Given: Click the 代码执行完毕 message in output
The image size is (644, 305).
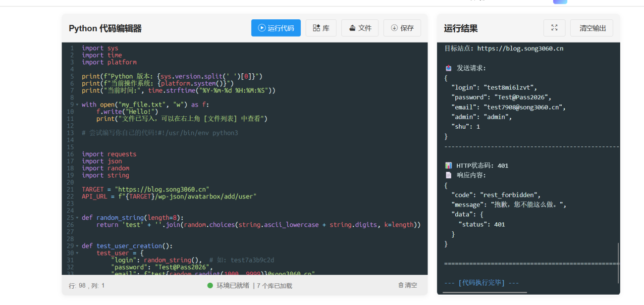Looking at the screenshot, I should tap(482, 283).
